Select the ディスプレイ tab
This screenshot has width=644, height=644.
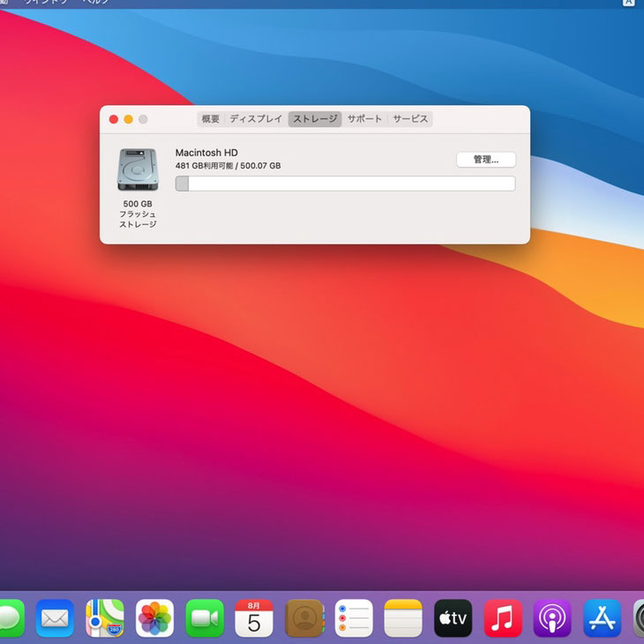click(x=256, y=119)
